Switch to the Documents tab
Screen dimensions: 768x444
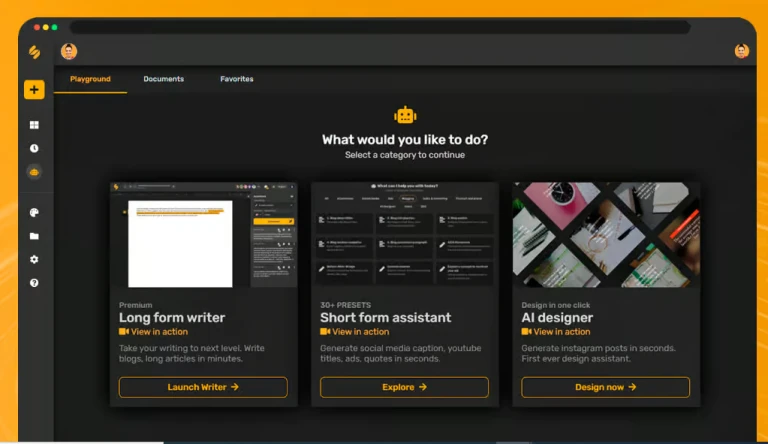[x=163, y=79]
